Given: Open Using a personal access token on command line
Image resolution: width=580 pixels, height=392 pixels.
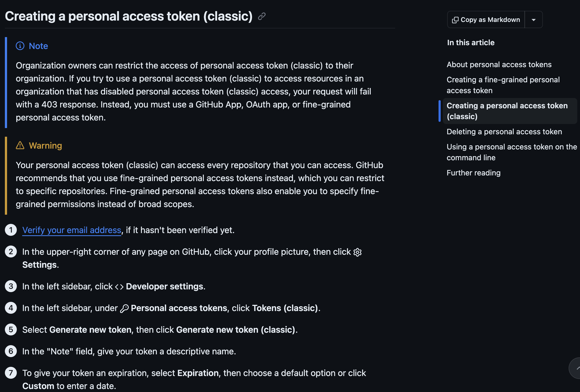Looking at the screenshot, I should coord(512,152).
